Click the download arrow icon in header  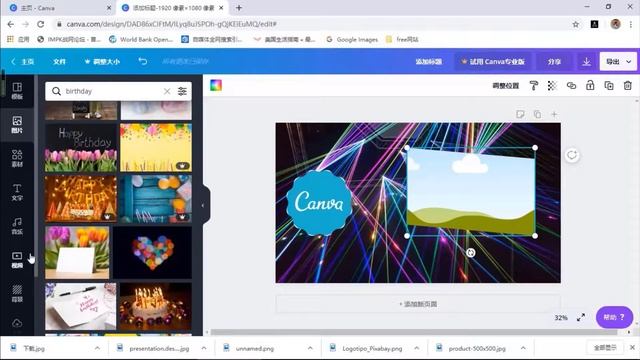pyautogui.click(x=587, y=62)
